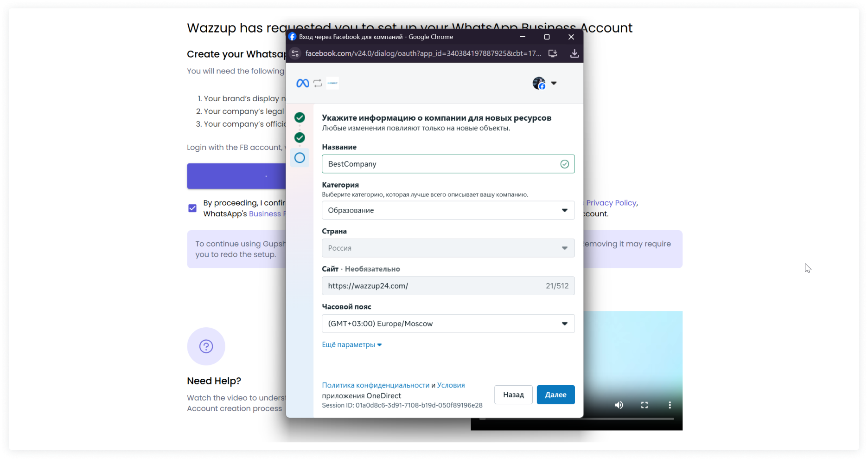Screen dimensions: 868x460
Task: Expand the account switcher arrow
Action: [554, 84]
